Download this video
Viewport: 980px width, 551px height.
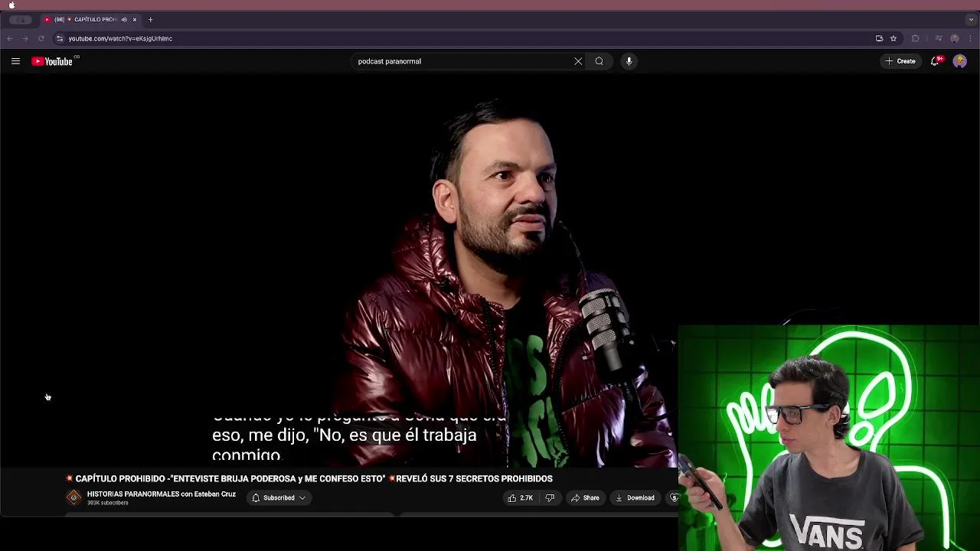pos(635,498)
